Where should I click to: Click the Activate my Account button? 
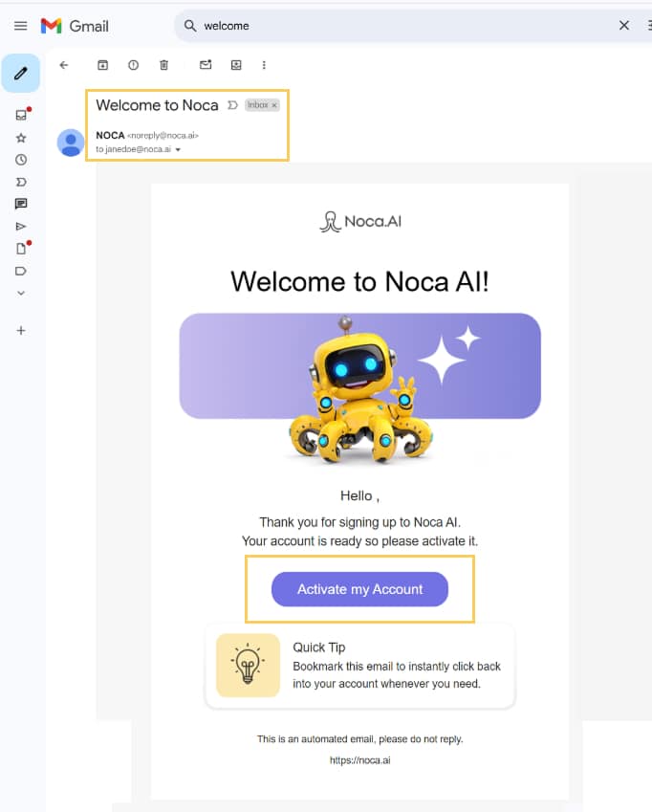click(359, 589)
